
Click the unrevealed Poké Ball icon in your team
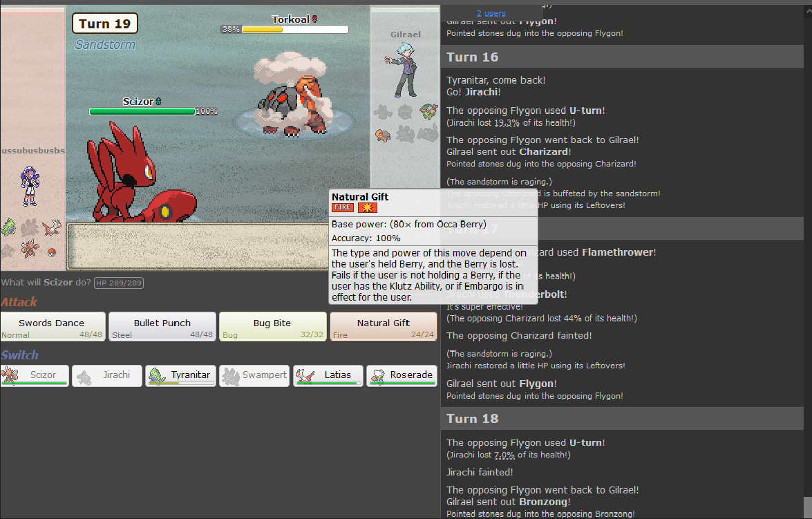[x=51, y=252]
